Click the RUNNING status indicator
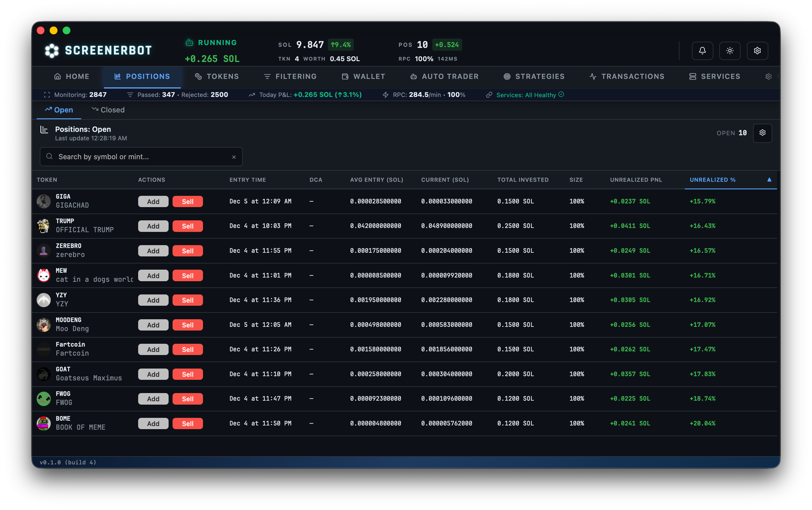Screen dimensions: 812x510 (211, 43)
